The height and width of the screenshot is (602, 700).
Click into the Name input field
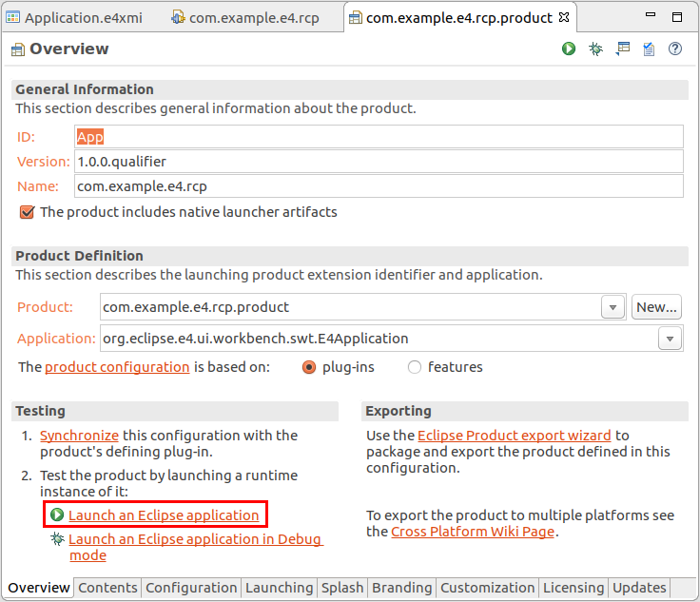[379, 186]
